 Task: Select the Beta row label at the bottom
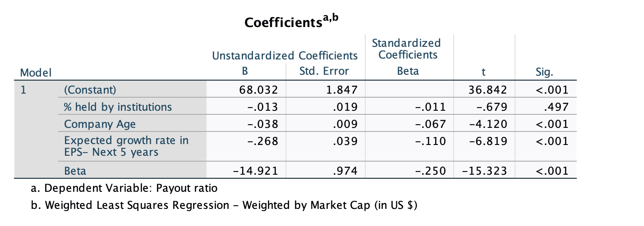pos(75,171)
